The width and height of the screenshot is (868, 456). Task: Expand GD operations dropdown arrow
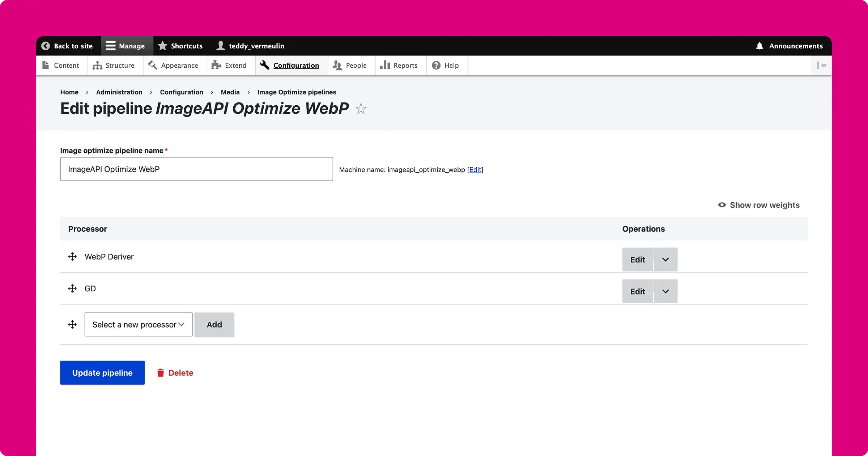pyautogui.click(x=665, y=291)
